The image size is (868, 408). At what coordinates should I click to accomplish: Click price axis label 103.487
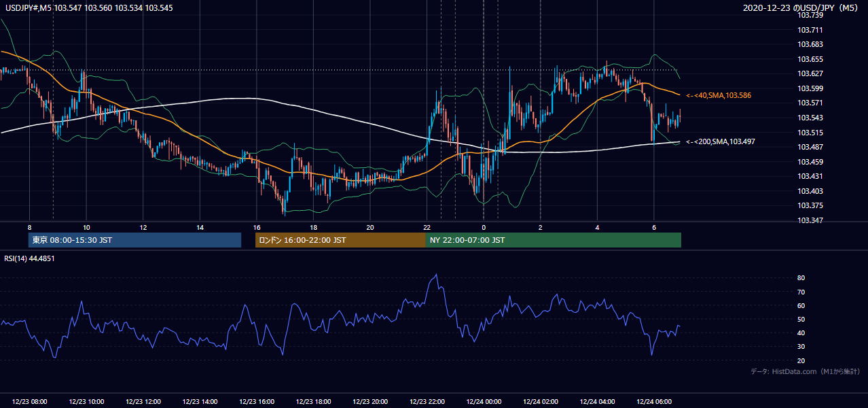[810, 147]
